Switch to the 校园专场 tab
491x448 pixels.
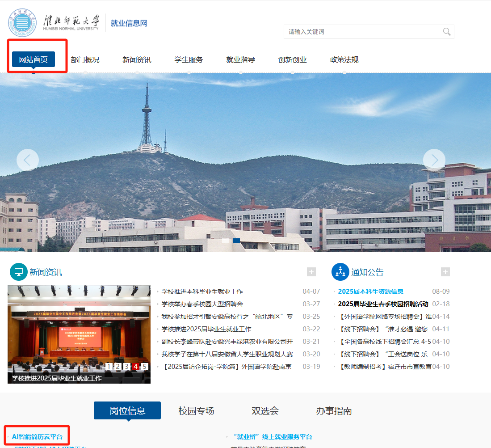click(x=195, y=410)
